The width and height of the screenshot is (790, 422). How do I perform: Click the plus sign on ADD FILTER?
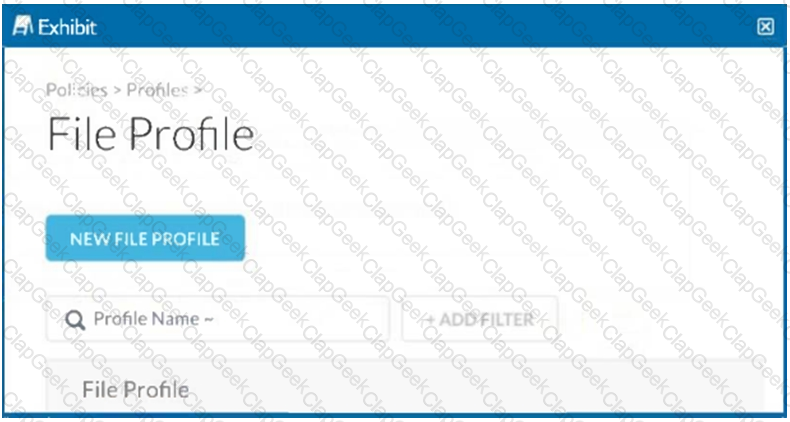click(430, 319)
